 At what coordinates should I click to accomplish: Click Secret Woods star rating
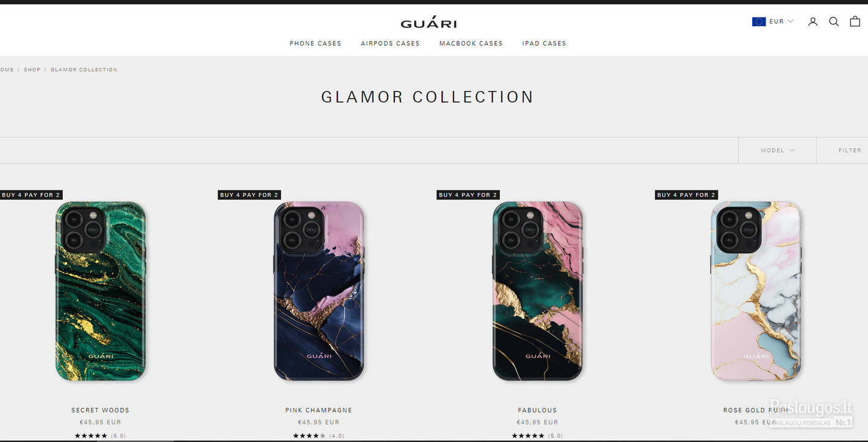pos(100,435)
